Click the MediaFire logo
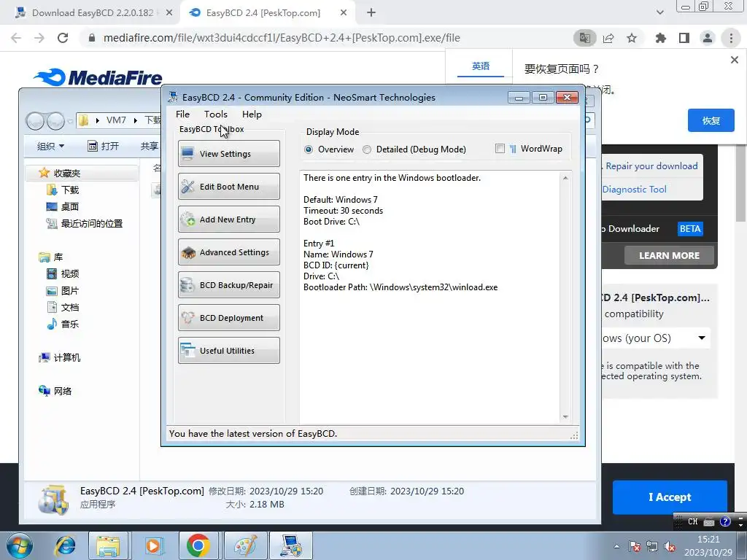 click(98, 77)
